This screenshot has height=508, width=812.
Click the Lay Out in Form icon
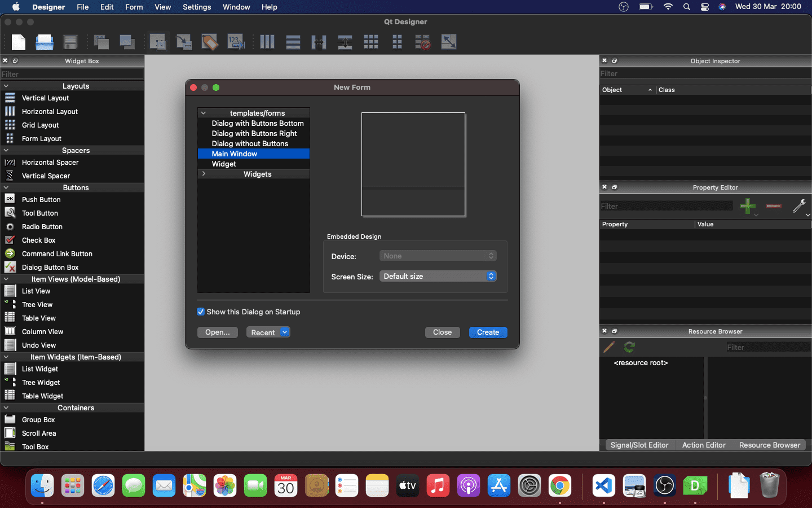click(x=397, y=42)
